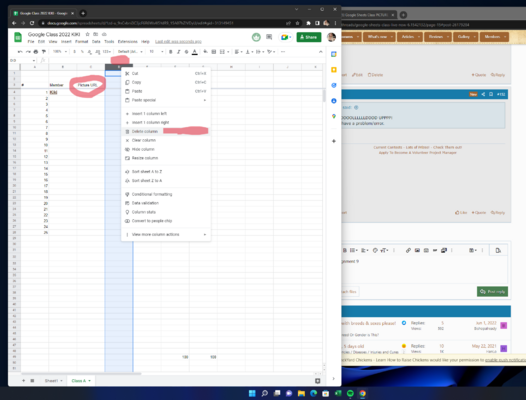Choose Column stats option

pyautogui.click(x=166, y=212)
